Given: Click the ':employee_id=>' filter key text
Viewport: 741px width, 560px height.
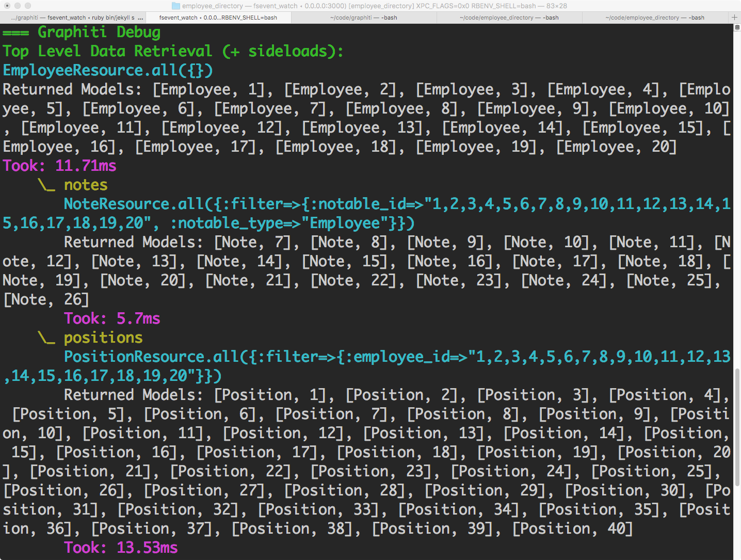Looking at the screenshot, I should (406, 357).
